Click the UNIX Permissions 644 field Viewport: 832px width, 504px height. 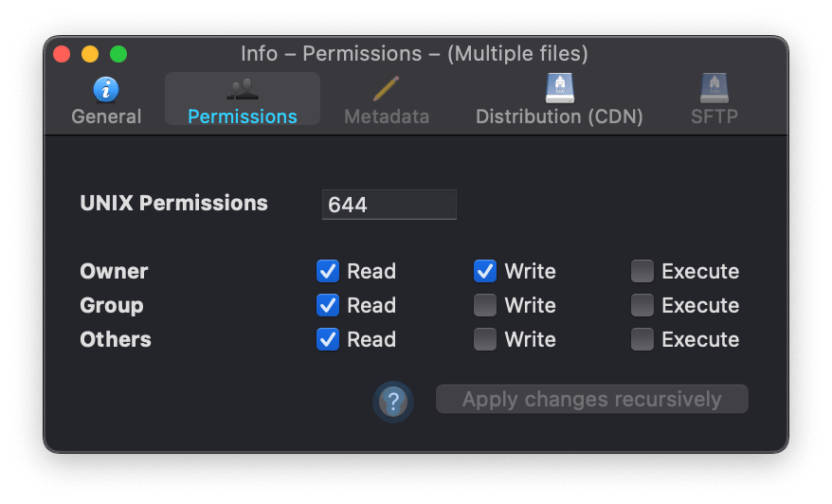389,205
